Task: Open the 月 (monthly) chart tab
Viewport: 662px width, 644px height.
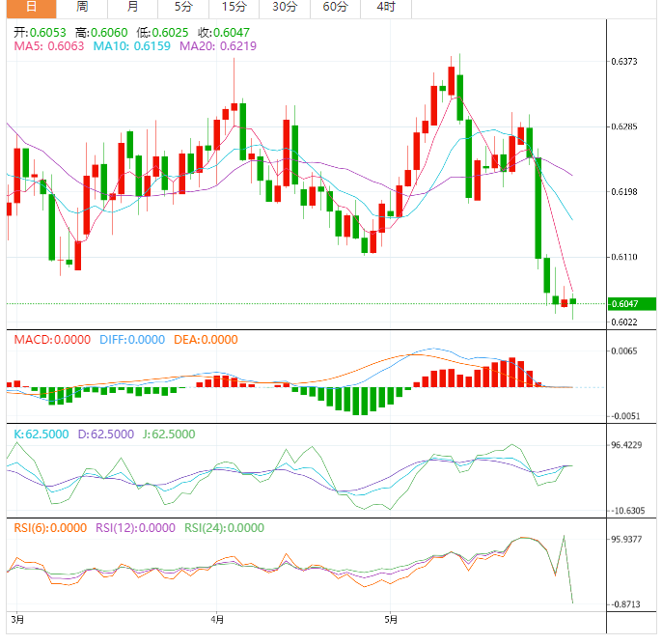Action: pyautogui.click(x=132, y=8)
